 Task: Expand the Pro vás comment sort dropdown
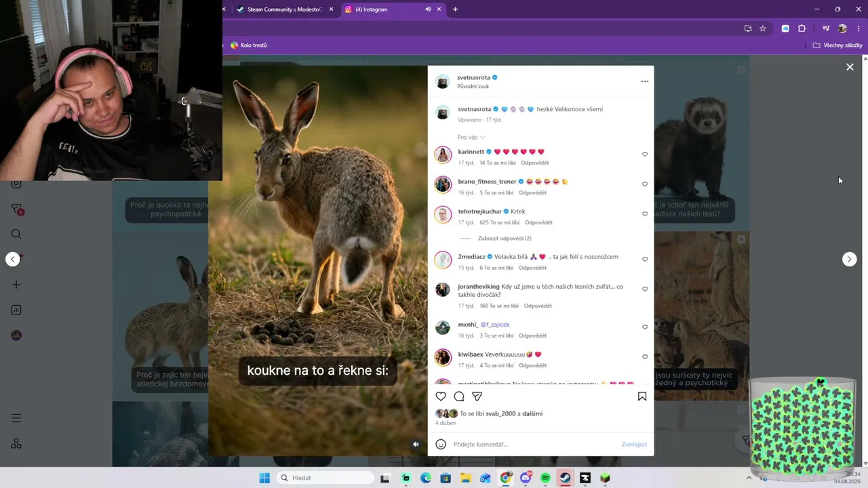pyautogui.click(x=471, y=138)
